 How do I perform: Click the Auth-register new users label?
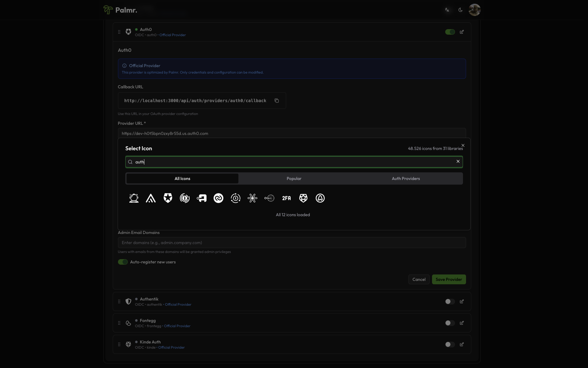click(x=153, y=262)
